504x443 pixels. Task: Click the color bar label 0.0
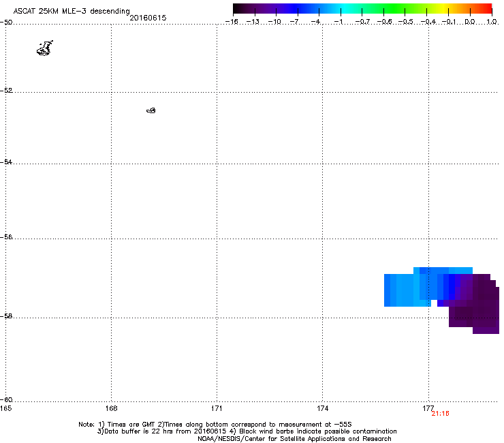coord(470,22)
